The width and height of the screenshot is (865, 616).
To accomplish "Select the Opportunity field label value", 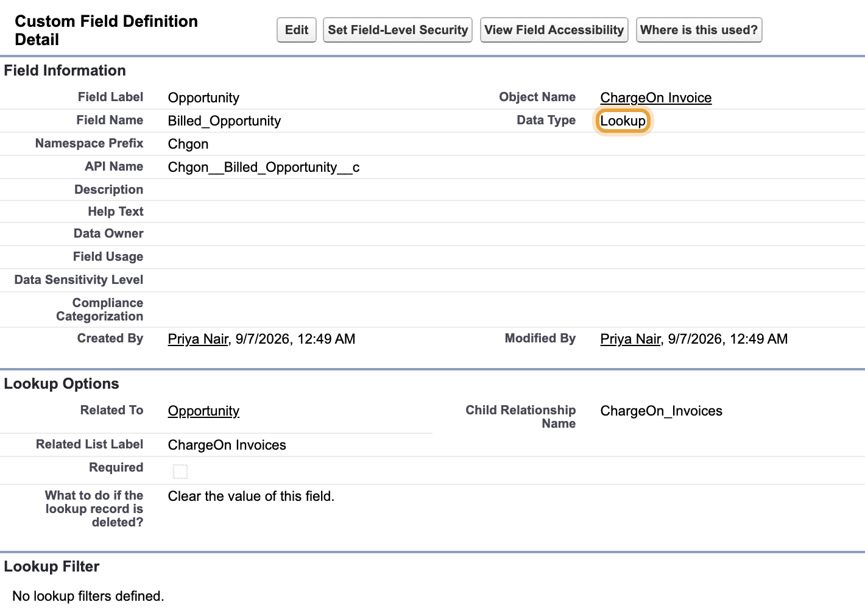I will point(203,97).
